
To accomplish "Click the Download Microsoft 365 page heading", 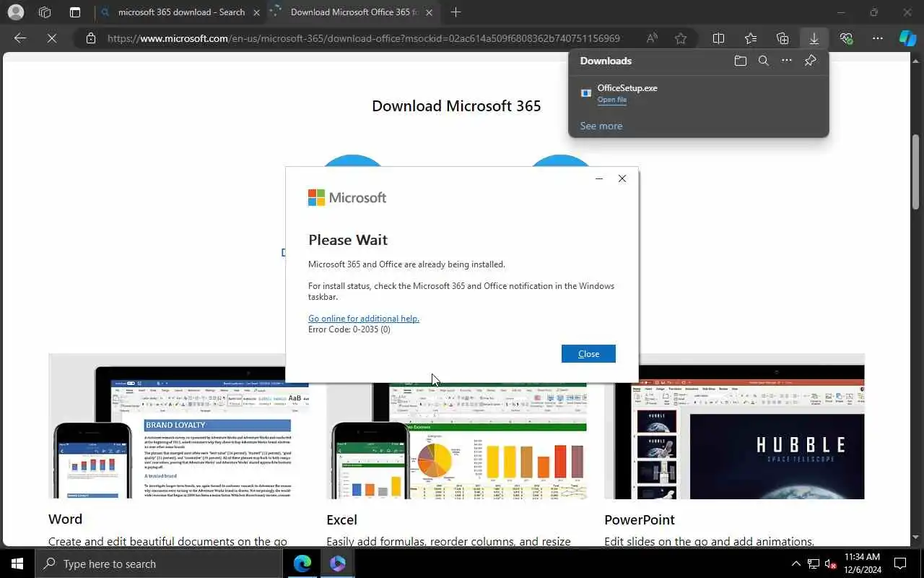I will (456, 105).
